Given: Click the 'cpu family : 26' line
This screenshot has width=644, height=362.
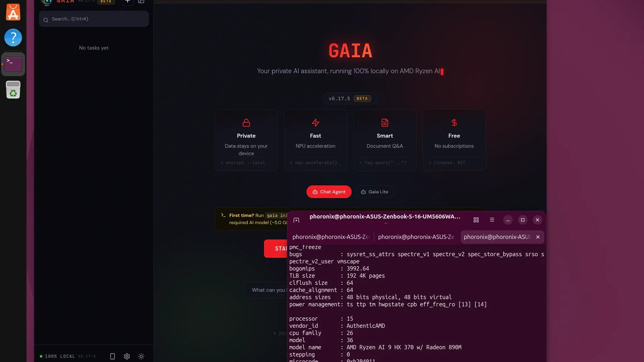Looking at the screenshot, I should tap(321, 333).
